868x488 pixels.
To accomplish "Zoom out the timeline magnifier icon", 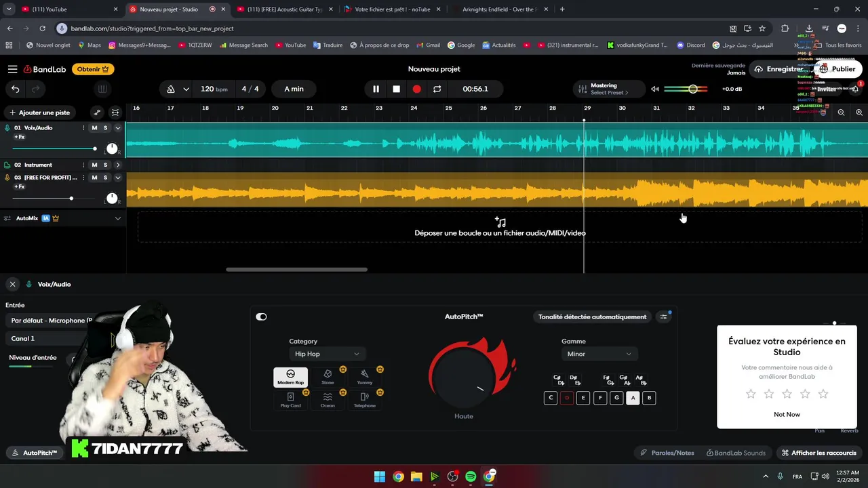I will pyautogui.click(x=841, y=113).
